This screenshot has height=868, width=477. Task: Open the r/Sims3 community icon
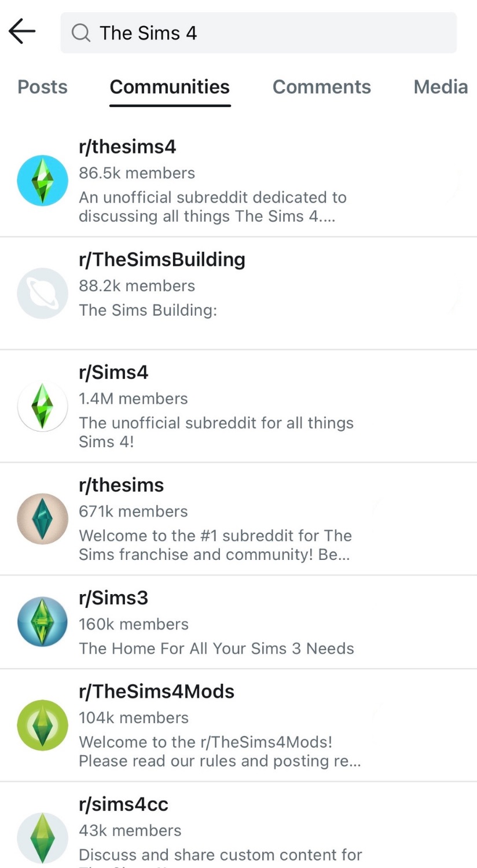[x=42, y=621]
